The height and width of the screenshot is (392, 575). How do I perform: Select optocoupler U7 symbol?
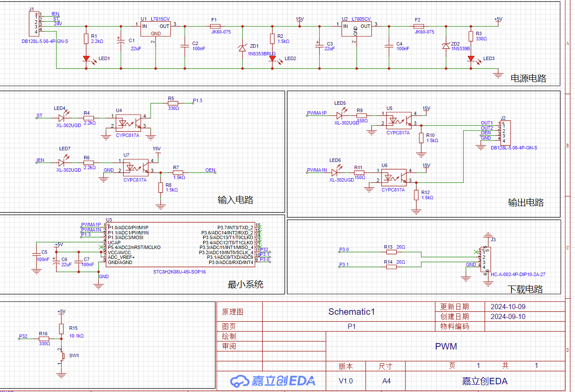pos(136,167)
